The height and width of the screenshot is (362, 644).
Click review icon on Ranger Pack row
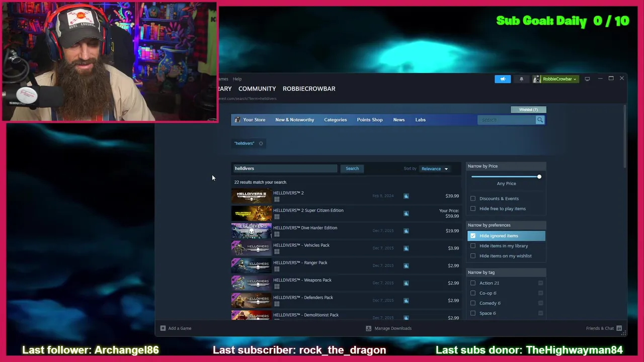406,265
